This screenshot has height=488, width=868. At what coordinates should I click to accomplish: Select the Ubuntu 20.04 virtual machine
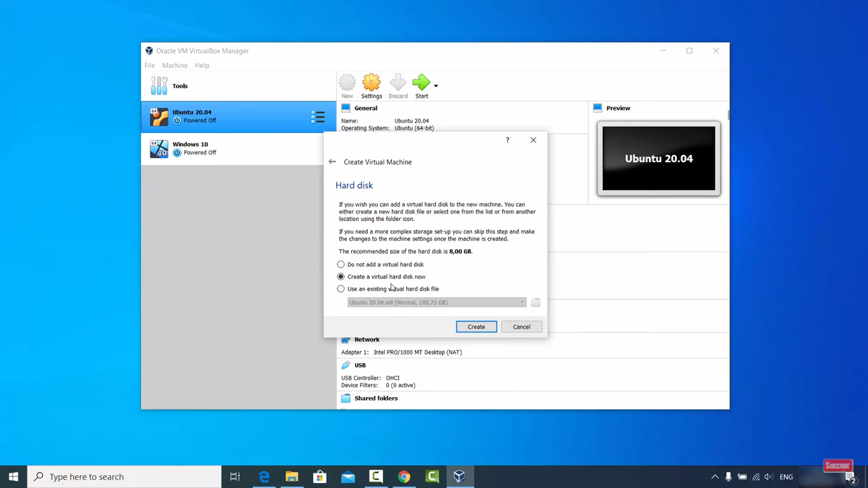[238, 117]
